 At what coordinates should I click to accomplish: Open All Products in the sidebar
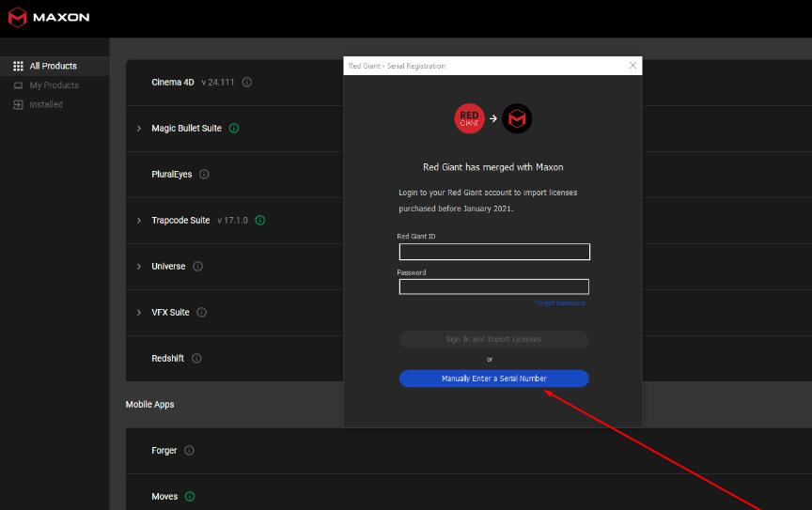tap(55, 67)
